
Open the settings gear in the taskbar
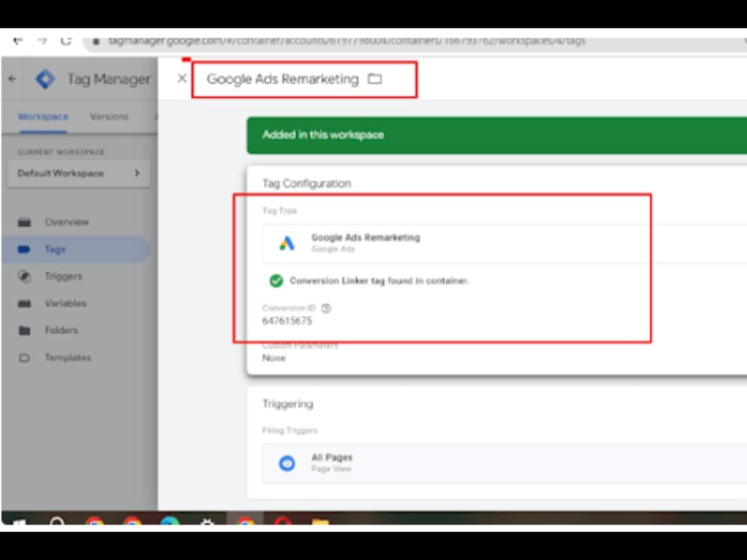[x=207, y=523]
